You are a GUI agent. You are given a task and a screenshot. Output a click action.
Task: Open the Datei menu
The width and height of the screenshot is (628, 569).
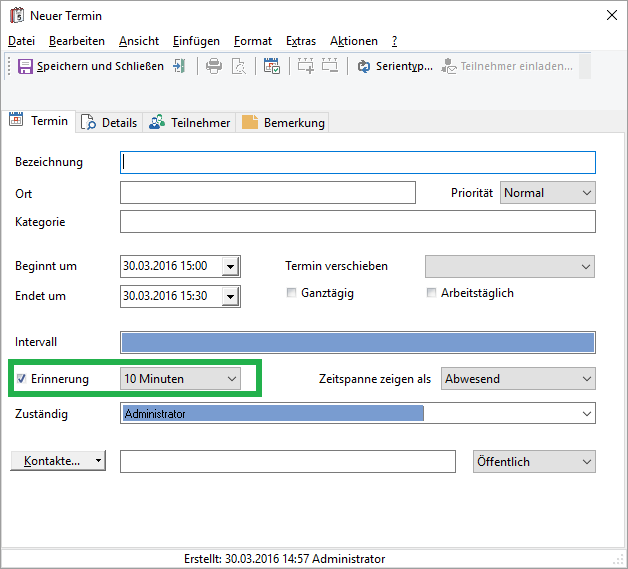pyautogui.click(x=21, y=41)
